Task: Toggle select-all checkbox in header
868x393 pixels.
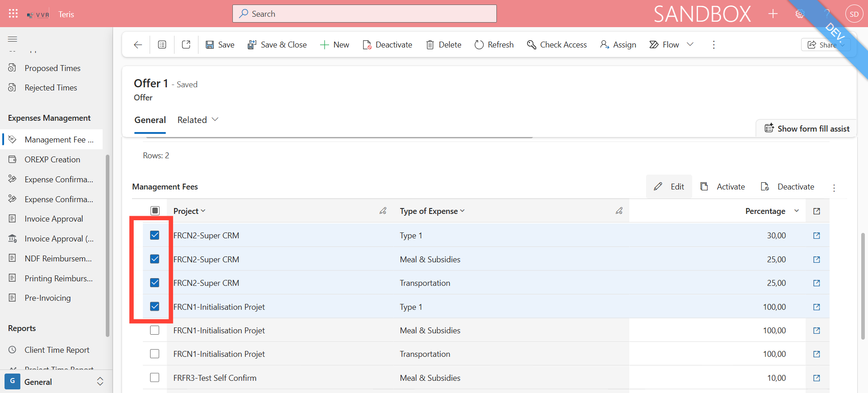Action: click(x=155, y=211)
